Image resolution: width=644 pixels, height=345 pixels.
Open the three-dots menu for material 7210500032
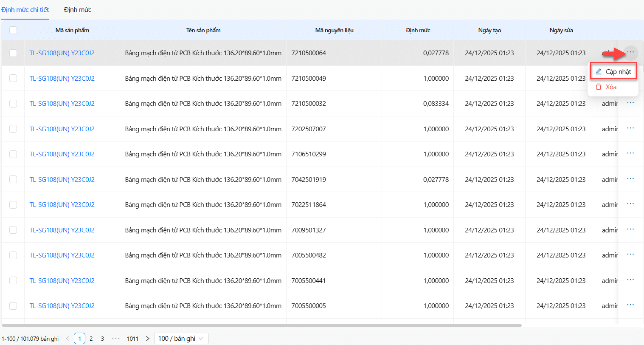click(630, 103)
